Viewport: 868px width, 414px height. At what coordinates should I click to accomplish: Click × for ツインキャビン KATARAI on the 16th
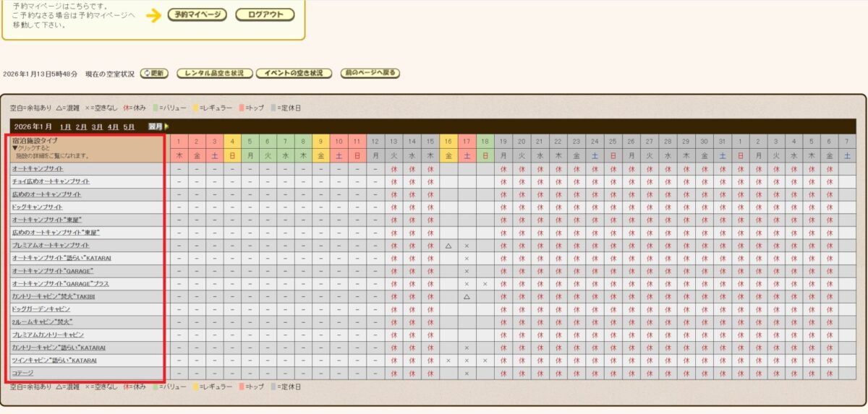click(x=448, y=361)
